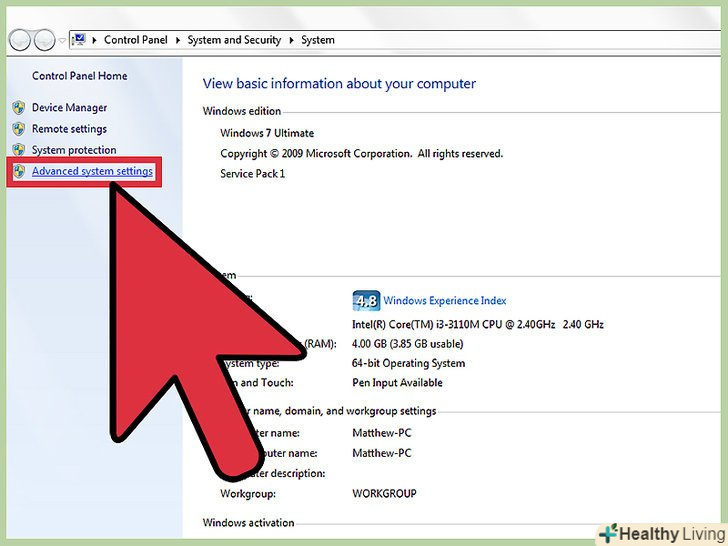Open Windows Experience Index link

coord(444,300)
